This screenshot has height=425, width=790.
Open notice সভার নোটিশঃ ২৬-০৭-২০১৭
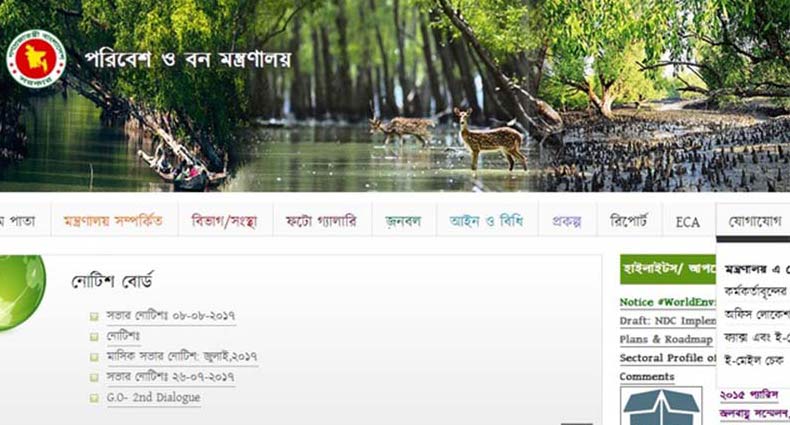pyautogui.click(x=170, y=377)
